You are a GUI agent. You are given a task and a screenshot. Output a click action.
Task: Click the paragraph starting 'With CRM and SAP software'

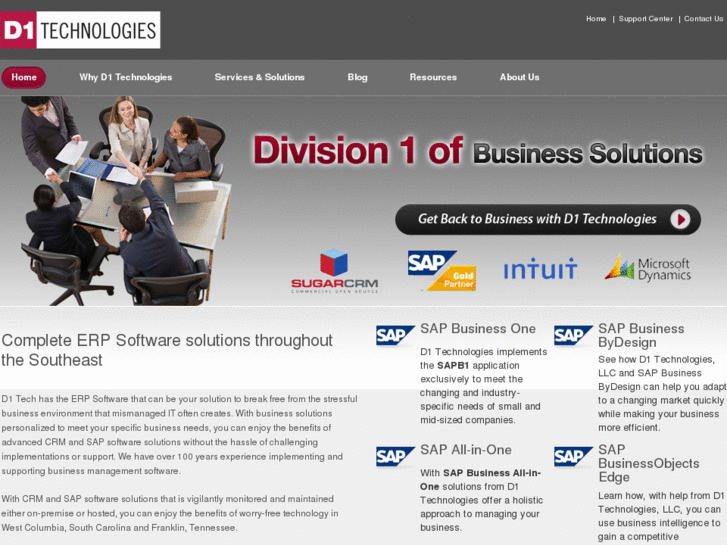(170, 513)
